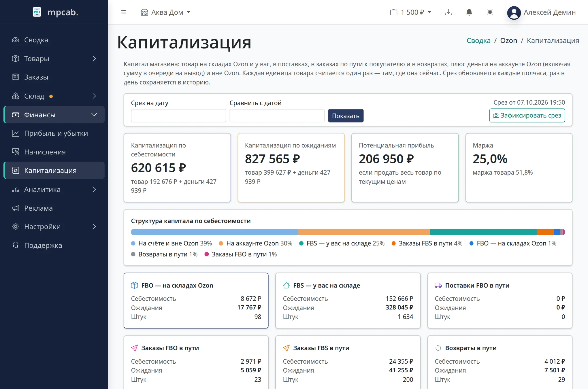This screenshot has height=389, width=588.
Task: Click the Алексей Демин profile name
Action: tap(549, 12)
